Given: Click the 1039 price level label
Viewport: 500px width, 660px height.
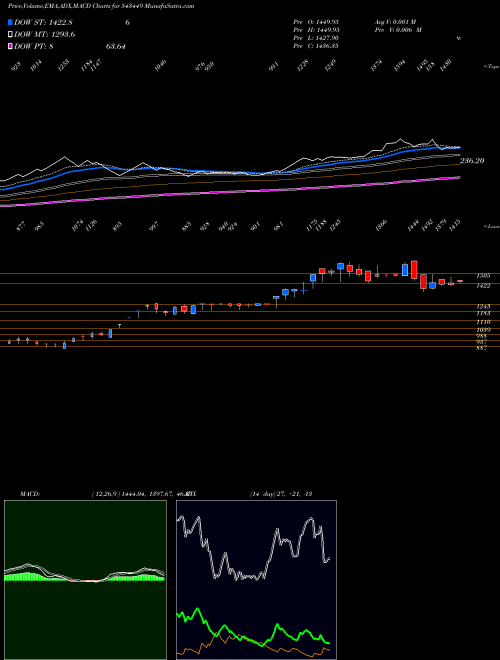Looking at the screenshot, I should click(x=483, y=330).
